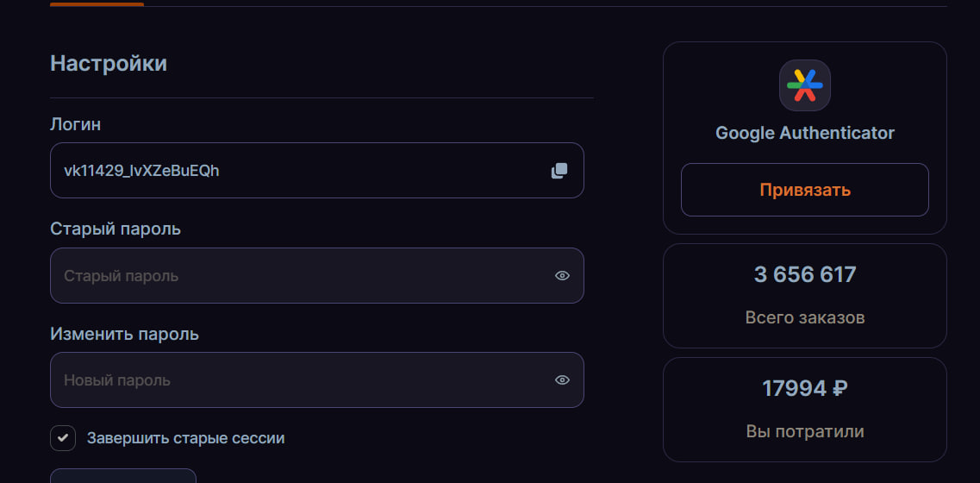Click the Изменить пароль field label

pyautogui.click(x=124, y=334)
